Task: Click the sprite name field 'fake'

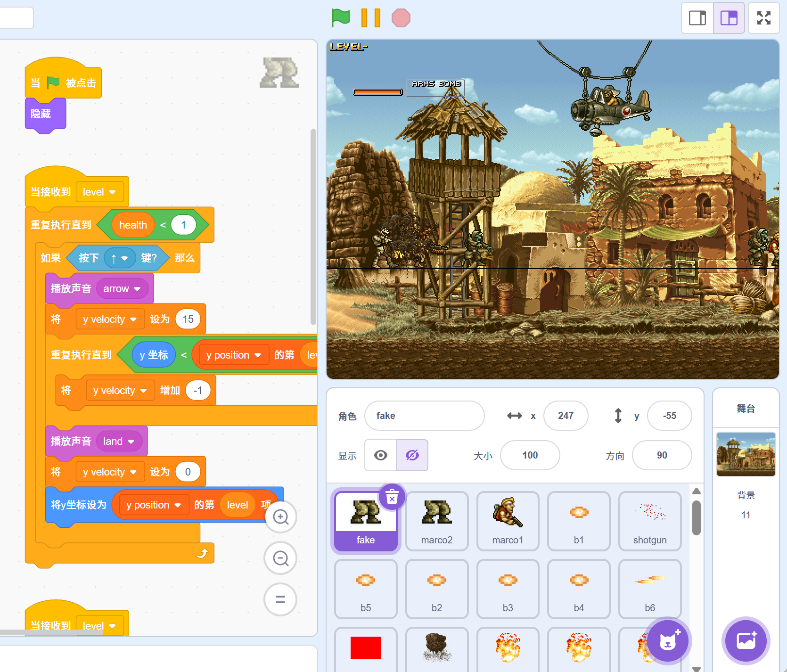Action: (424, 416)
